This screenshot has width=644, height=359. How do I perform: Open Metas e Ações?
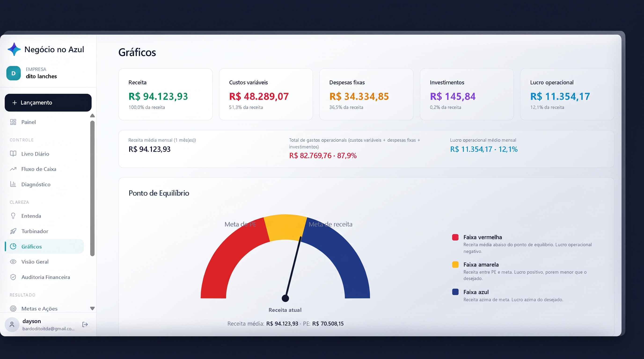pyautogui.click(x=44, y=309)
